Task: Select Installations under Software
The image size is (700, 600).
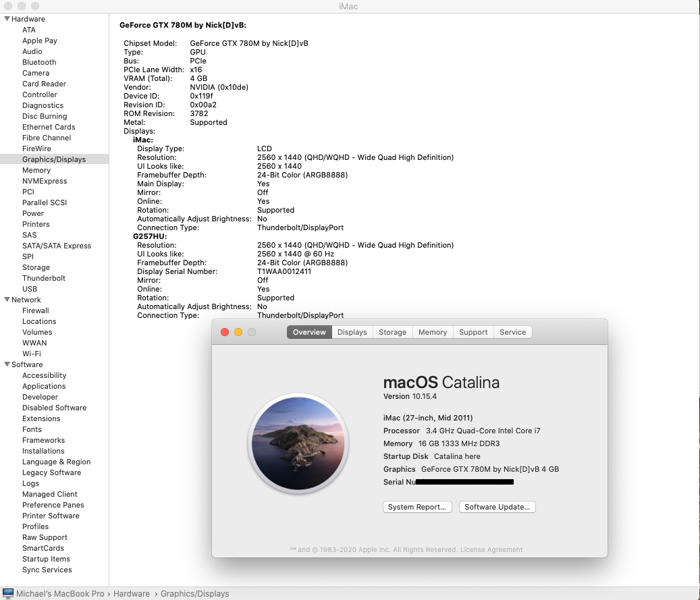Action: point(43,451)
